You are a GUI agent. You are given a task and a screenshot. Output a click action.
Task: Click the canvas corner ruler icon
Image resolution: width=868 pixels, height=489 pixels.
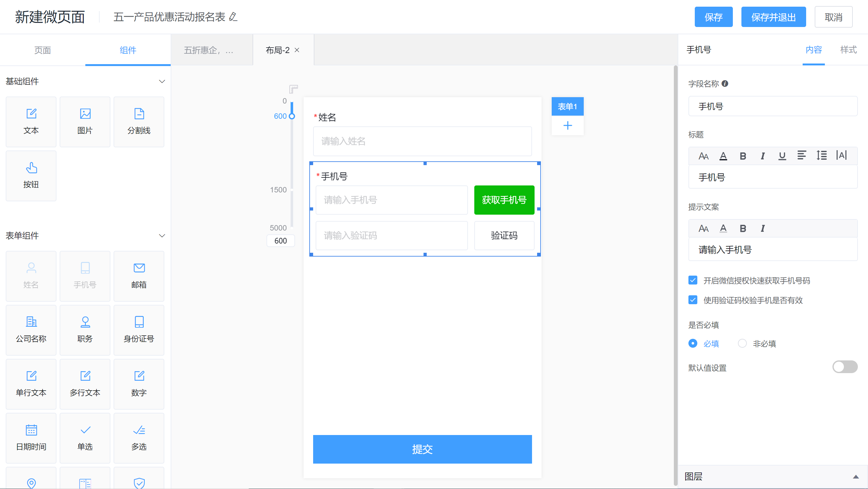pyautogui.click(x=293, y=89)
